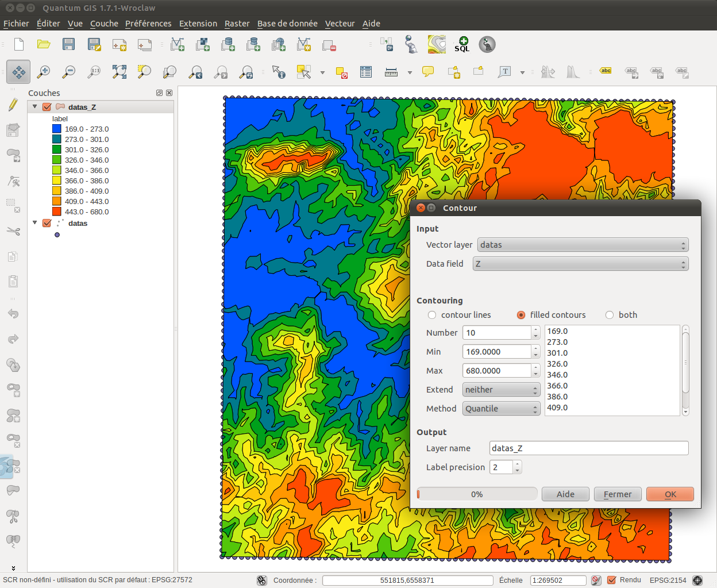Select the Pan Map hand tool
The height and width of the screenshot is (588, 717).
[18, 72]
